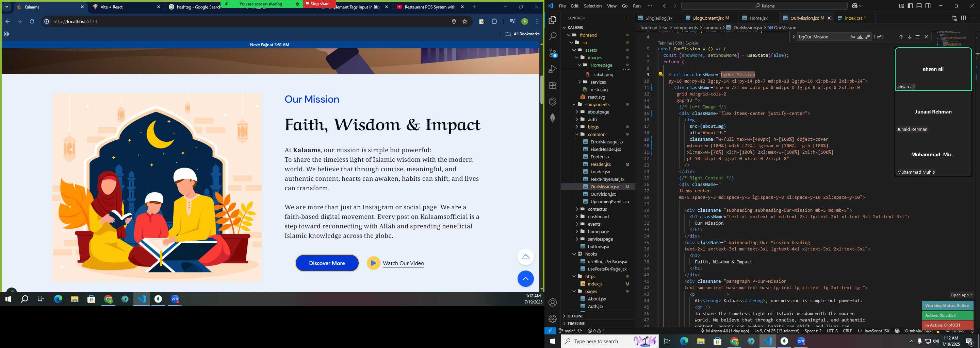Go to previous match in find widget
980x348 pixels.
[901, 37]
